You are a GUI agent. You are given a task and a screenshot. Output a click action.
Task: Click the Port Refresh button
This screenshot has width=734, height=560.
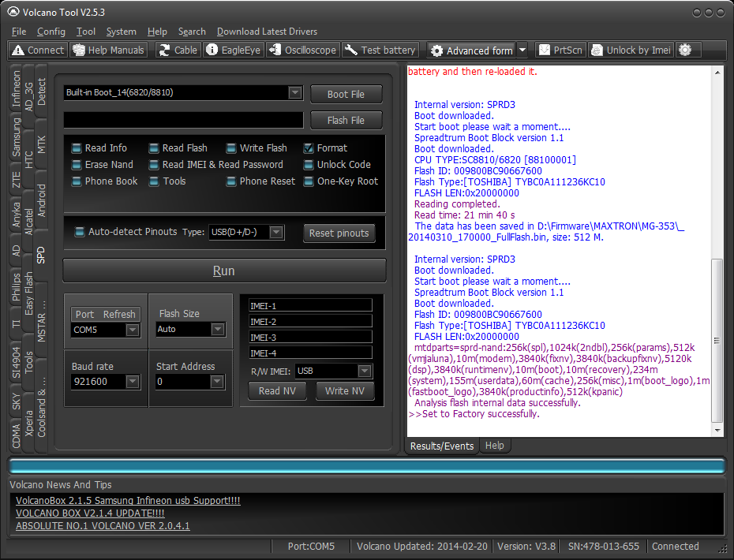(x=105, y=315)
